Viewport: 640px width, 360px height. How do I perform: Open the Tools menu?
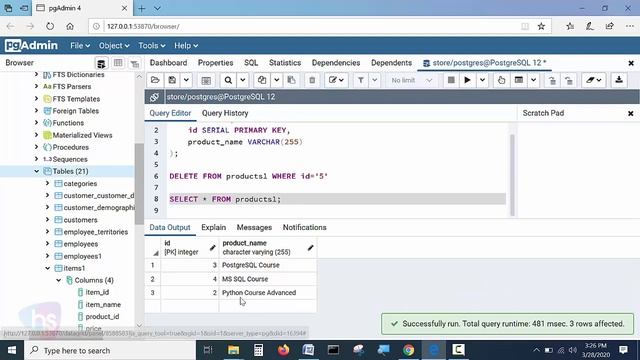[151, 46]
